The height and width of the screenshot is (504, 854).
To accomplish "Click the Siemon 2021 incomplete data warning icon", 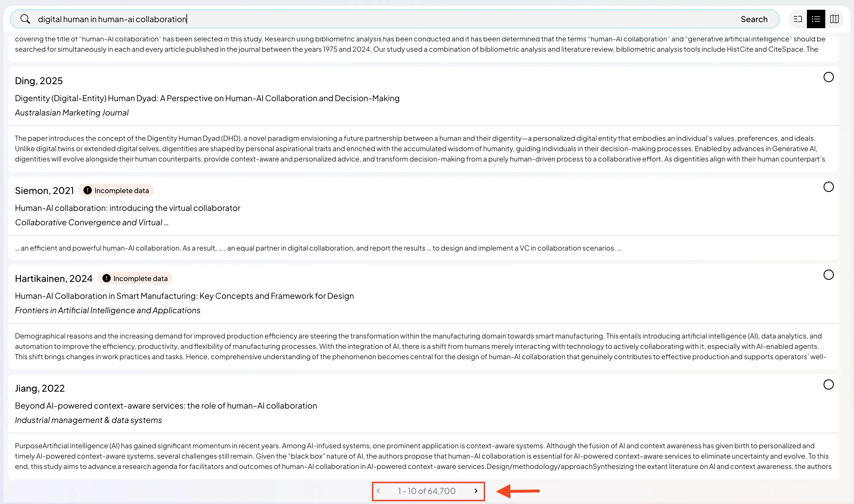I will point(88,191).
